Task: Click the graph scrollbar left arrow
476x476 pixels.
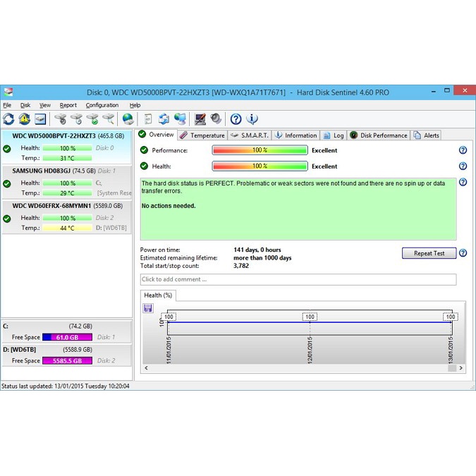Action: pyautogui.click(x=146, y=368)
